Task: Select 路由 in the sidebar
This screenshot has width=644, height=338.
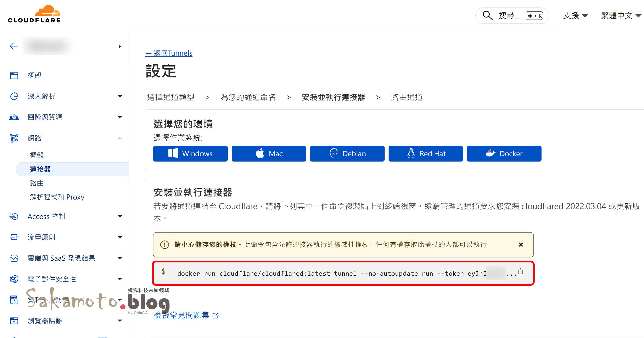Action: 37,183
